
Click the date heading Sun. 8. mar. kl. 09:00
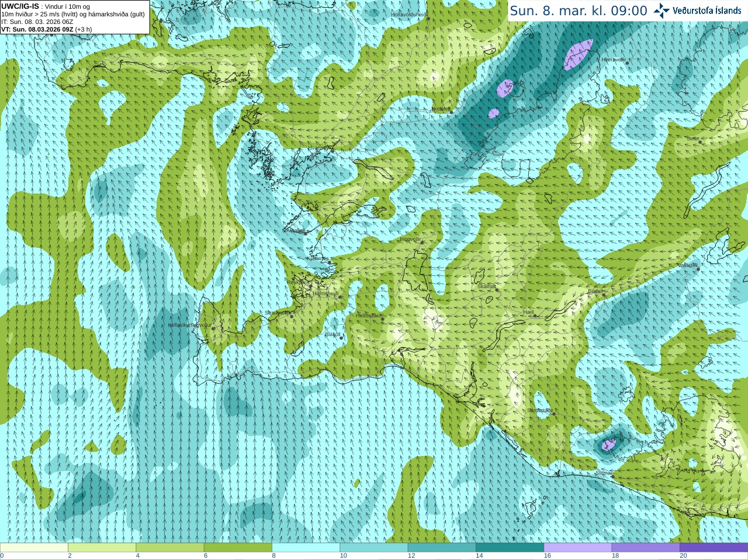[x=579, y=11]
